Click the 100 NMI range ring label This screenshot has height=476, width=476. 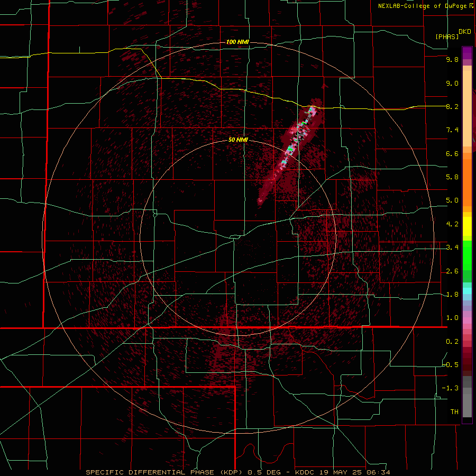click(x=237, y=42)
